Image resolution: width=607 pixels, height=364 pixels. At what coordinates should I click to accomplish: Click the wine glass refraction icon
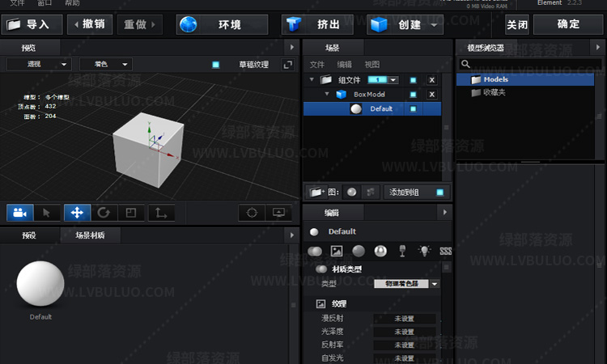[x=399, y=251]
